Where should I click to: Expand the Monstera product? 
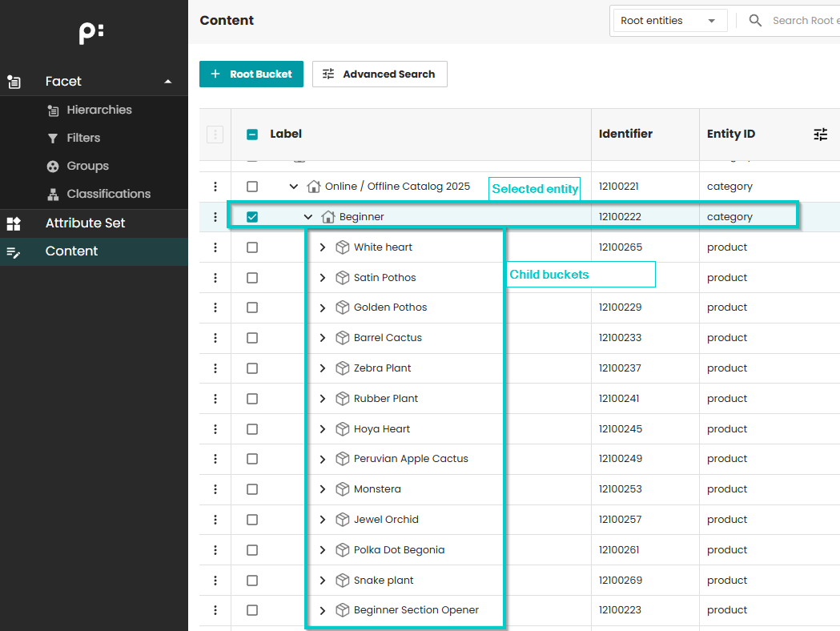(323, 489)
